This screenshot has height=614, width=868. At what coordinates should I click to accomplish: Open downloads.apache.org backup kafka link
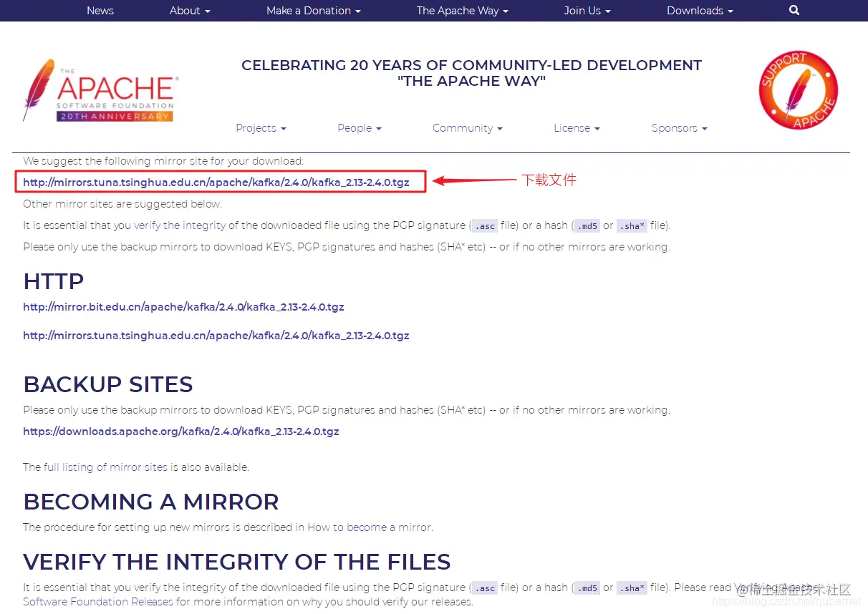click(x=181, y=432)
